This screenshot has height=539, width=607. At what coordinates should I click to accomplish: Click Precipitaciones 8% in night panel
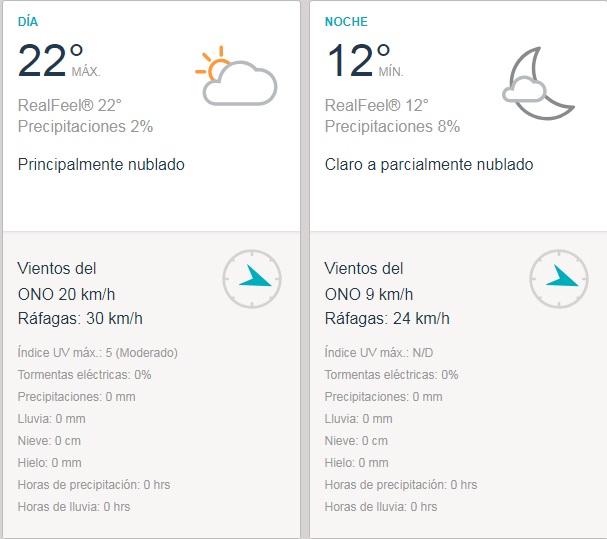[x=392, y=127]
